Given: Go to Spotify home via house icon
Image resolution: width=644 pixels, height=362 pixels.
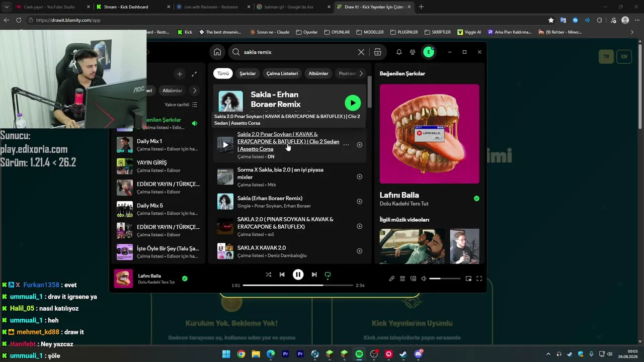Looking at the screenshot, I should (x=217, y=52).
